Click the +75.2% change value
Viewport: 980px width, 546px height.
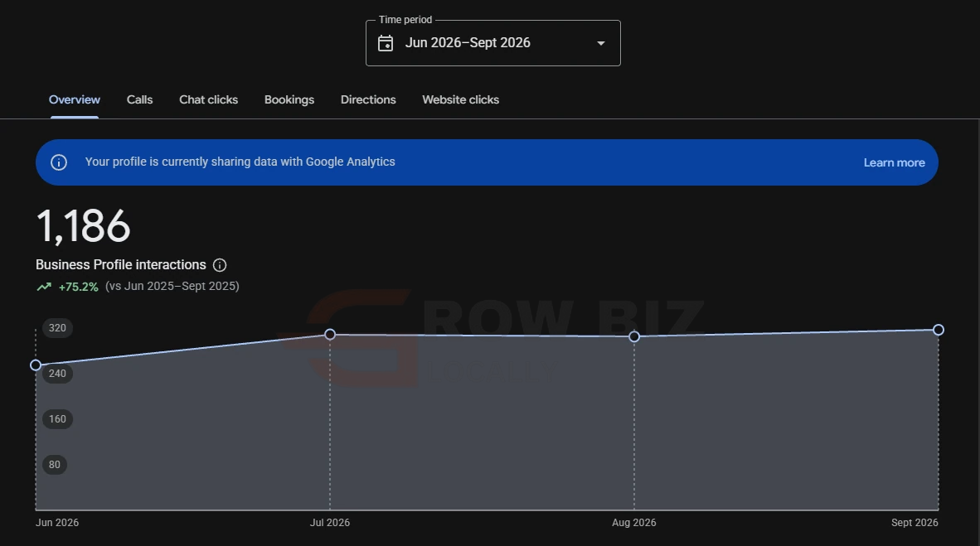pos(78,287)
